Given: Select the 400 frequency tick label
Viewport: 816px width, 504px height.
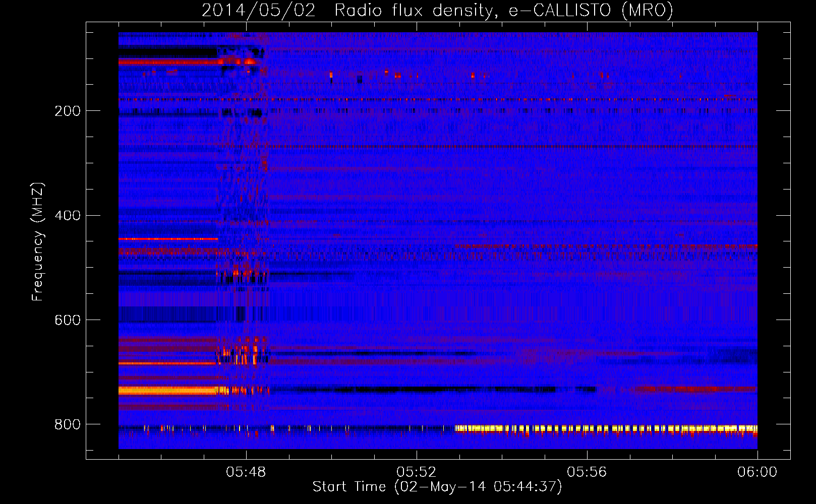Looking at the screenshot, I should 68,216.
